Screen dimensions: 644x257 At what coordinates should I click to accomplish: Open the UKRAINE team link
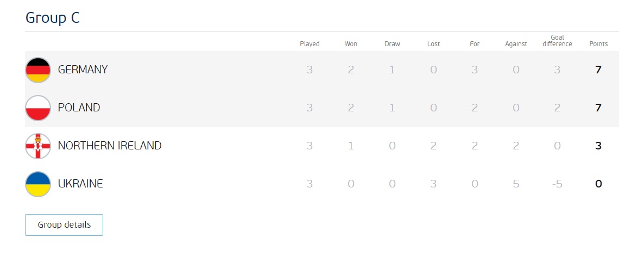coord(80,184)
